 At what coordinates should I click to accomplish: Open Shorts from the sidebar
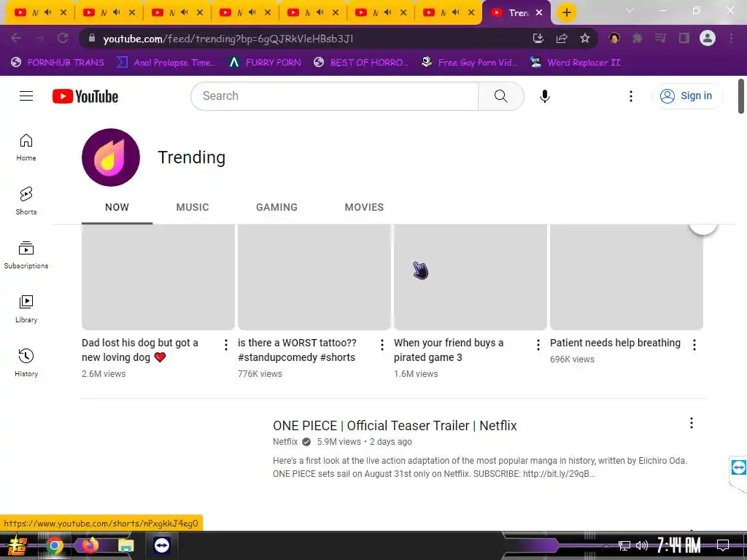[26, 201]
